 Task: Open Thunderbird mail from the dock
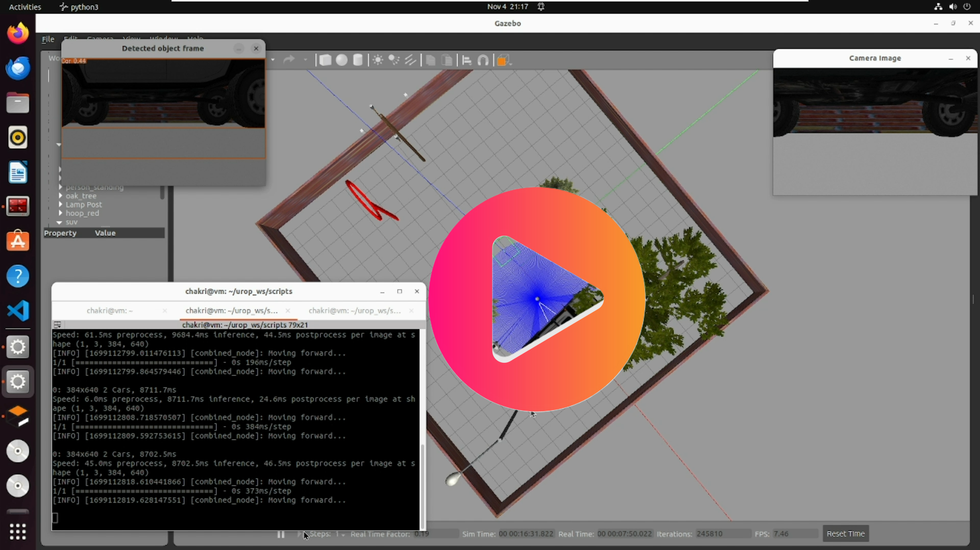18,68
